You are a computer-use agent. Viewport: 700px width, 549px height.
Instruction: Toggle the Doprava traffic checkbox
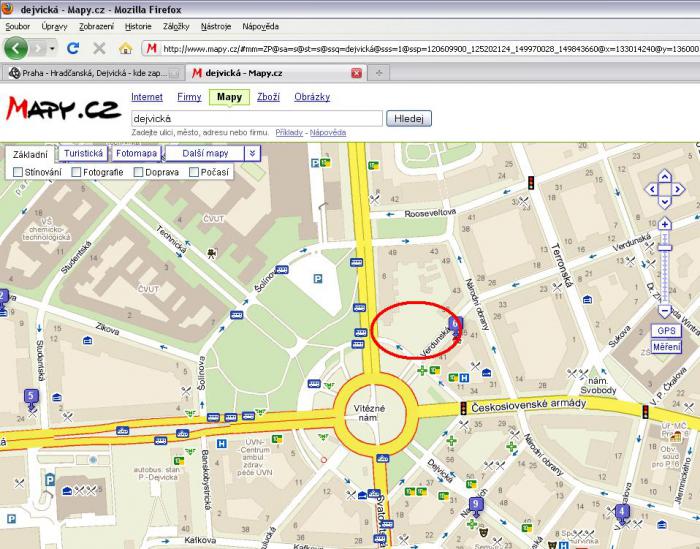coord(136,172)
